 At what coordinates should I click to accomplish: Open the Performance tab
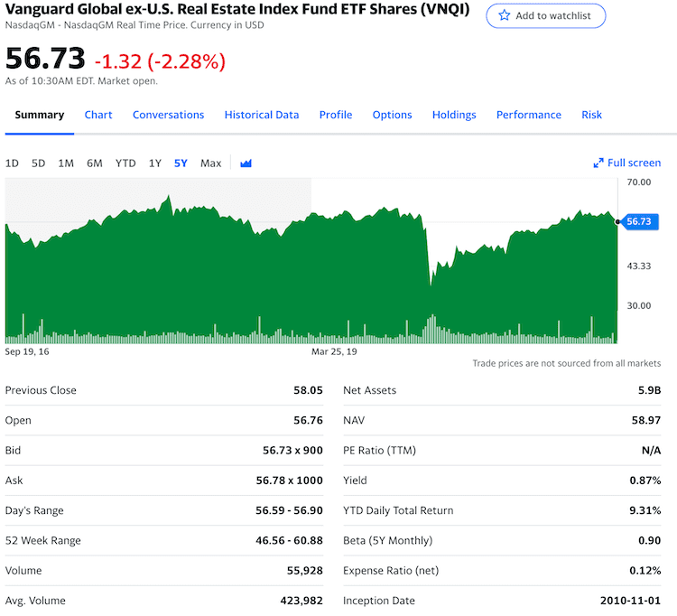528,115
